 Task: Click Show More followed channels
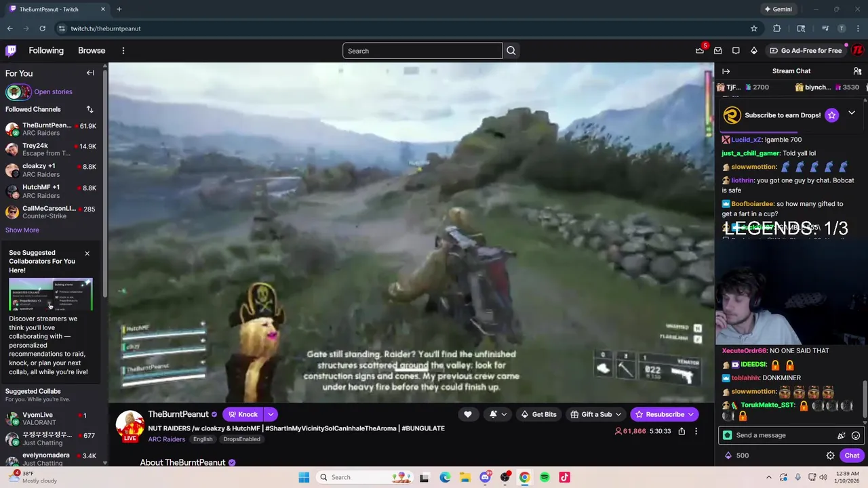pos(22,230)
